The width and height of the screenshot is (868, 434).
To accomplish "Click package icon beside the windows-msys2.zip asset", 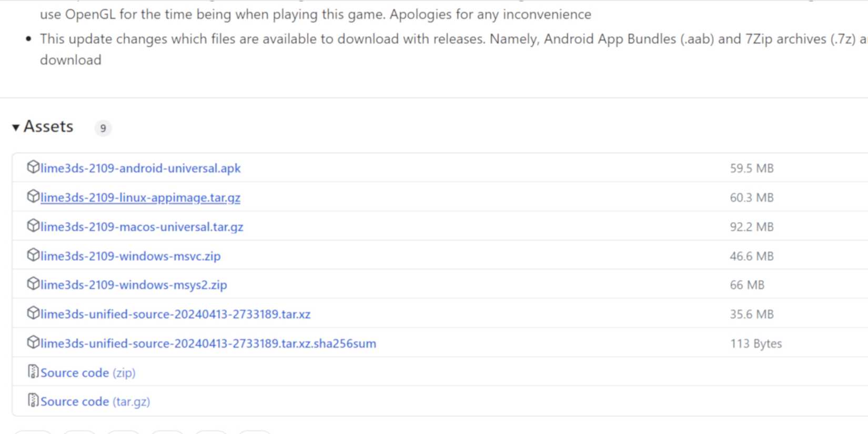I will [x=33, y=284].
